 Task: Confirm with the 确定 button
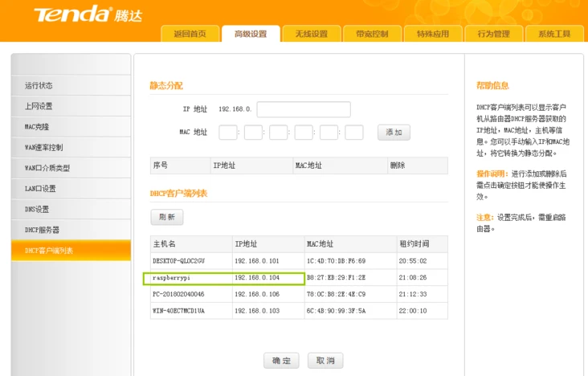[x=281, y=361]
